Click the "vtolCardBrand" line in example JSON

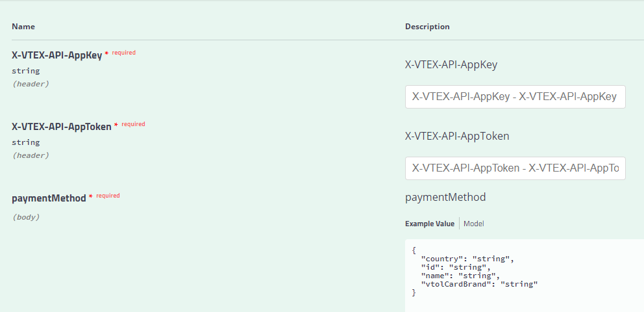(479, 284)
